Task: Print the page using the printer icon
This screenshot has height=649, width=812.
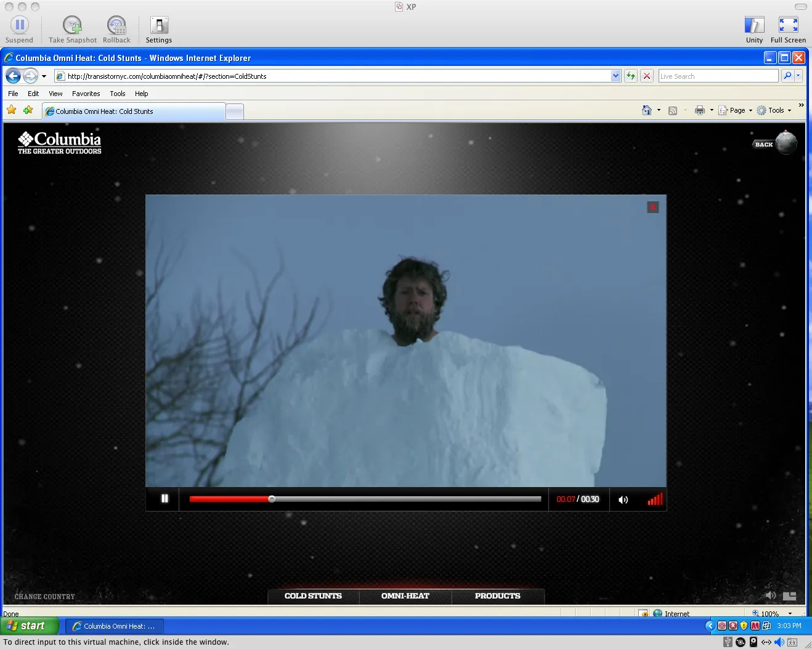Action: coord(700,110)
